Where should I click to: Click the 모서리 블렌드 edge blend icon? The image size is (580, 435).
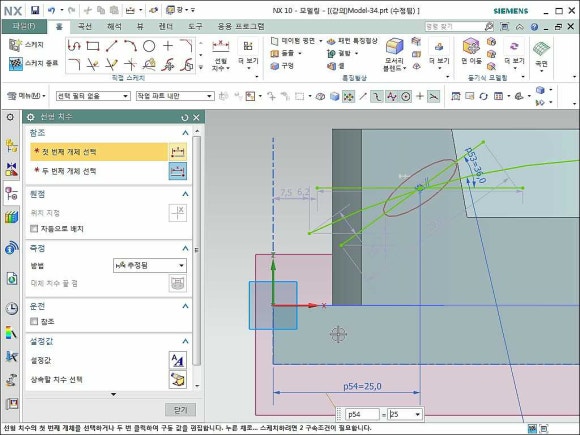point(394,47)
